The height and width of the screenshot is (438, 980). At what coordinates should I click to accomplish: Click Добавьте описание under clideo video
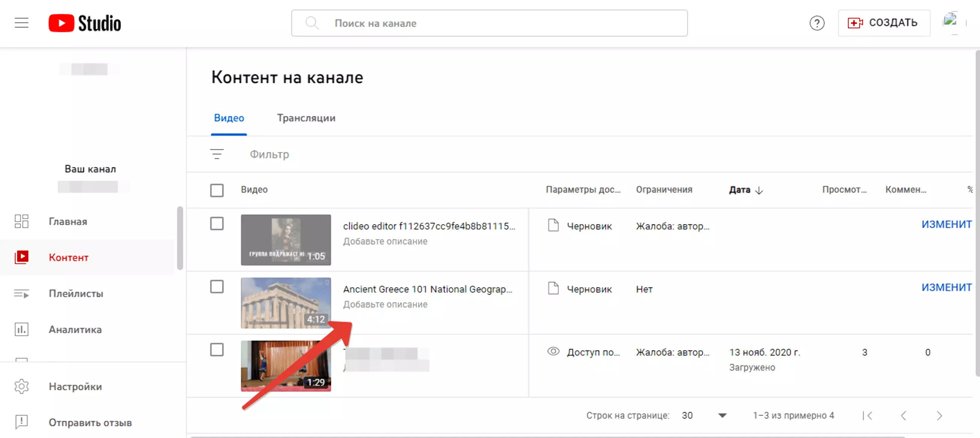385,241
